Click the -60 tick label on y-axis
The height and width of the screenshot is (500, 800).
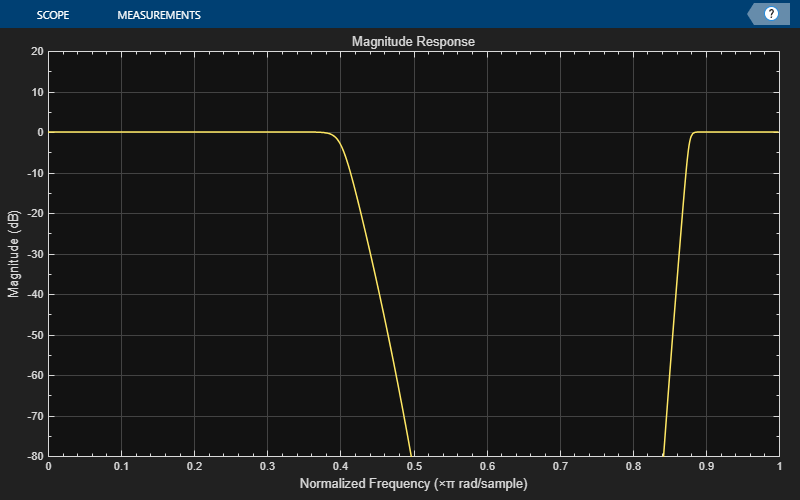34,376
